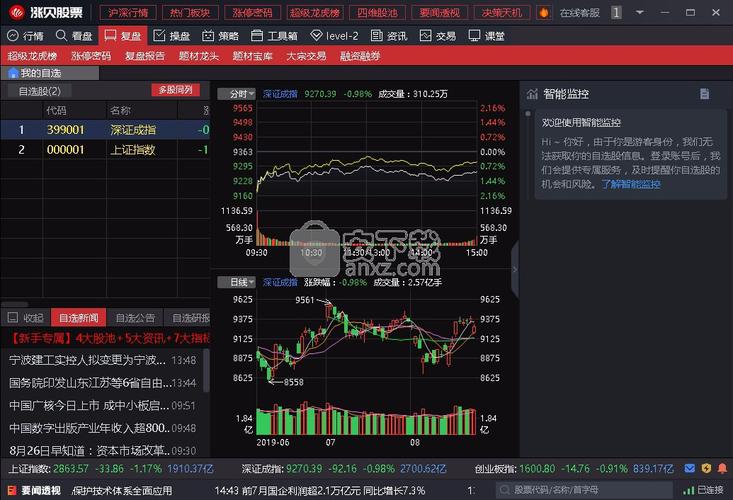The image size is (733, 500).
Task: Open 题材宝库 submenu item
Action: [x=252, y=56]
